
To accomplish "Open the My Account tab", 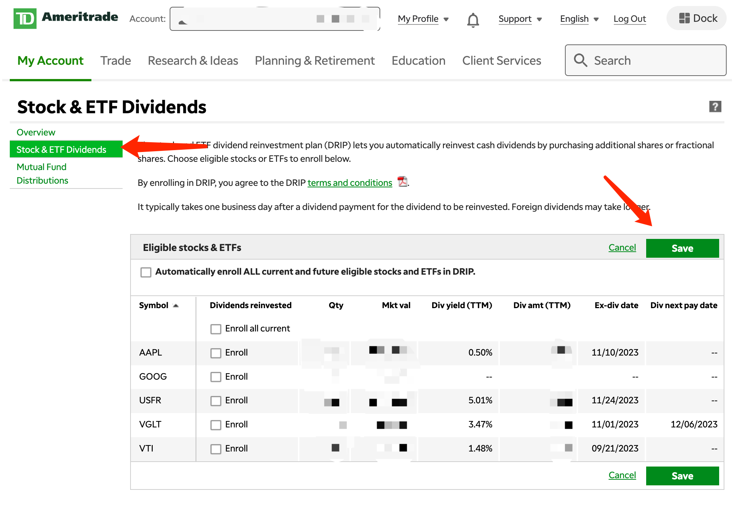I will coord(50,61).
